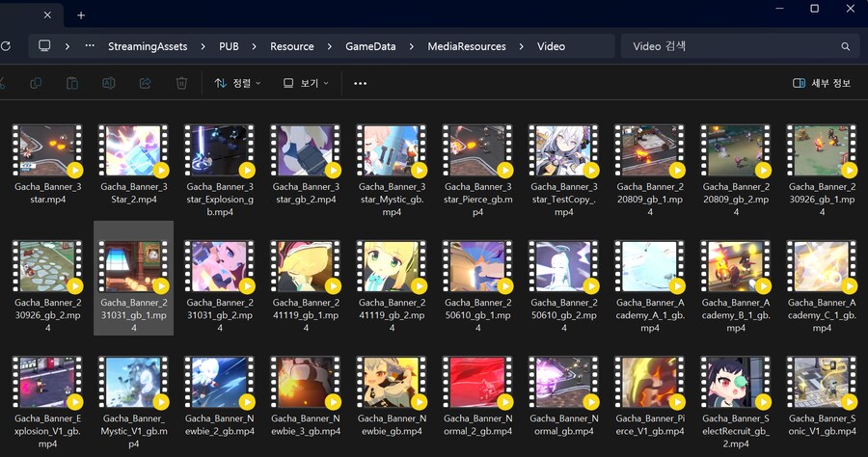Select Gacha_Banner_Newbie_2_gb.mp4 video

point(220,396)
